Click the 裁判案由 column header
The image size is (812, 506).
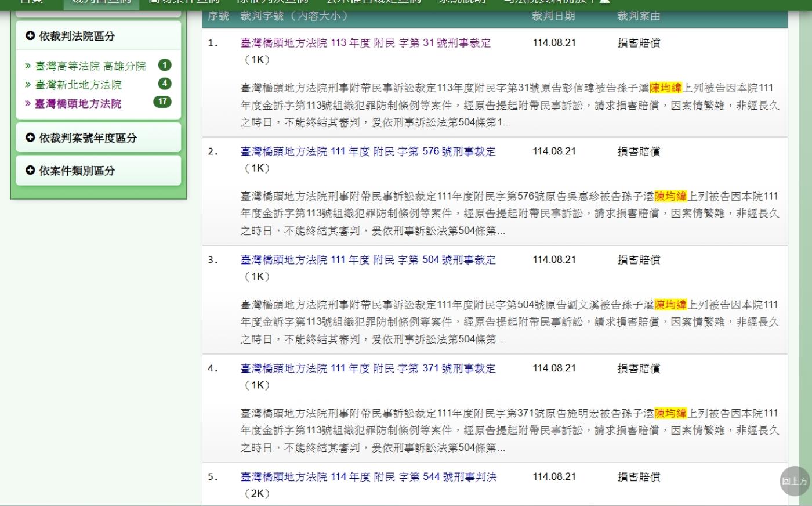pyautogui.click(x=639, y=16)
